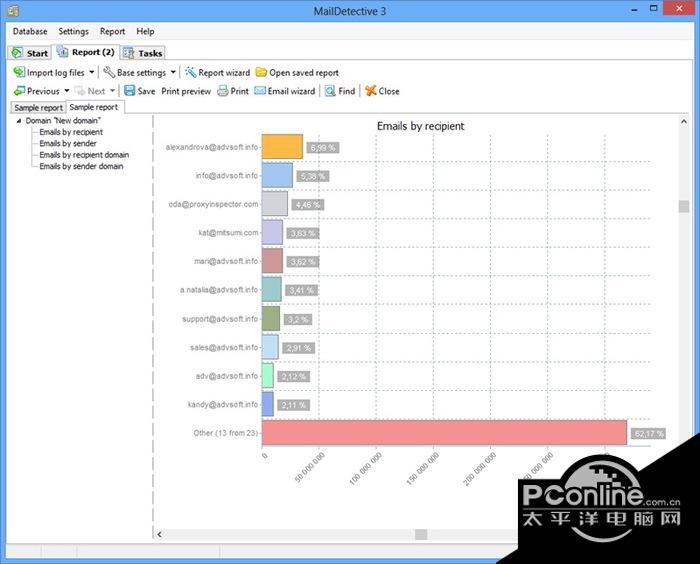Click the vertical scrollbar up arrow

683,121
